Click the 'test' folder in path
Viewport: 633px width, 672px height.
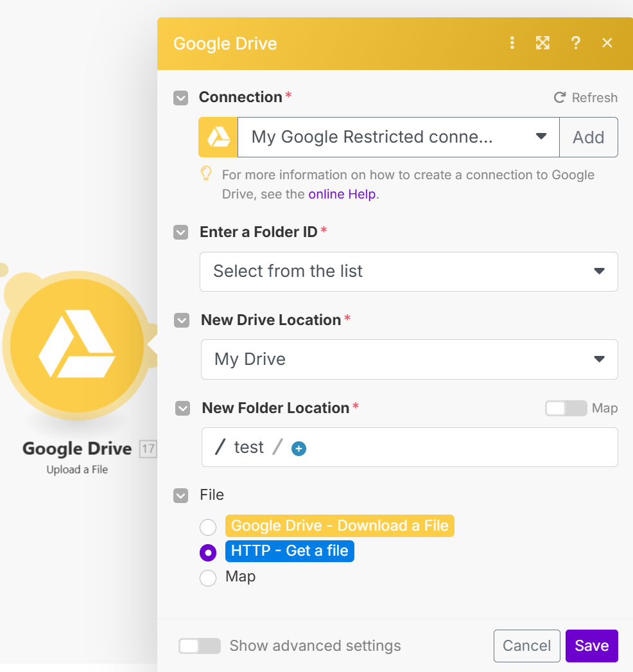point(248,447)
